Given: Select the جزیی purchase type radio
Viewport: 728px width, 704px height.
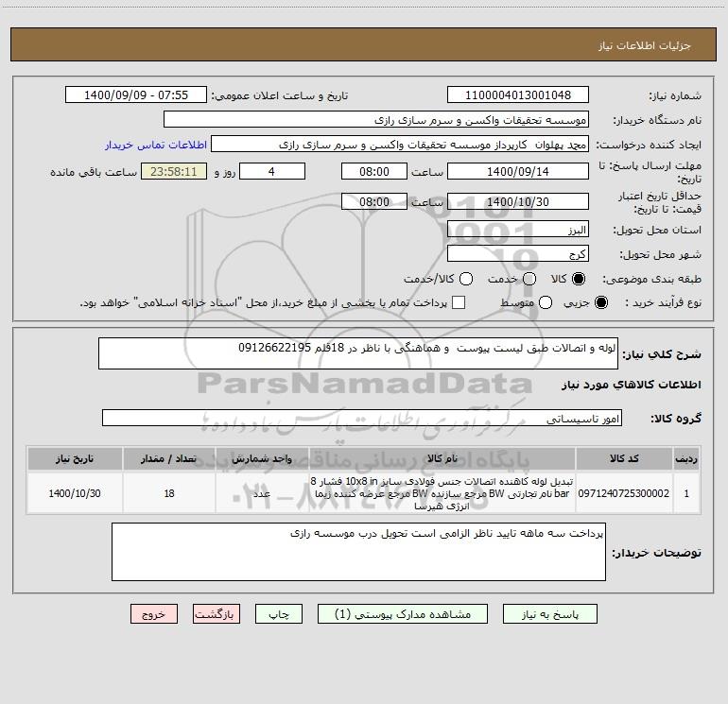Looking at the screenshot, I should pos(601,302).
